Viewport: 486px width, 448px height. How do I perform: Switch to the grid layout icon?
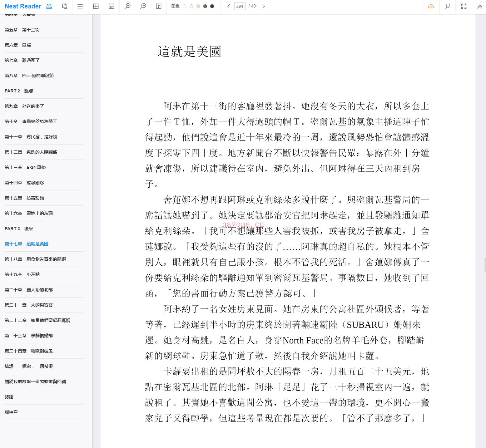tap(96, 6)
